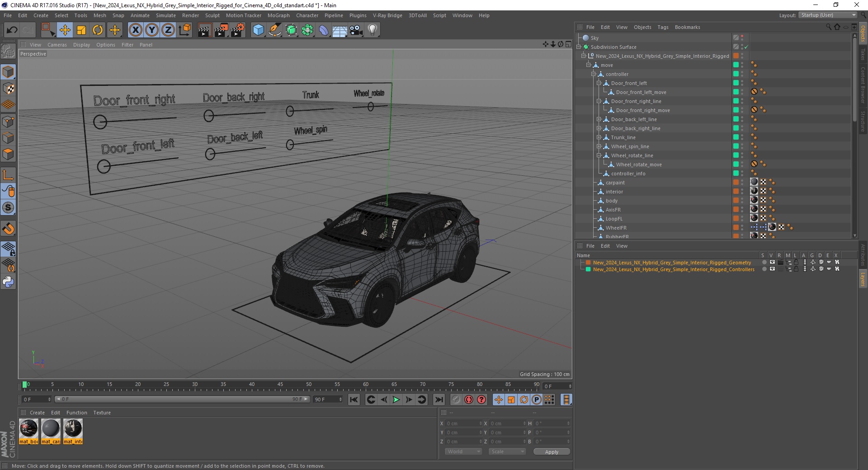Toggle the X axis lock

135,30
